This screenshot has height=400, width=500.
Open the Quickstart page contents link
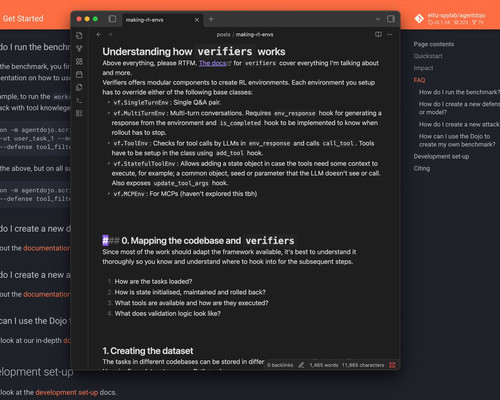click(428, 56)
